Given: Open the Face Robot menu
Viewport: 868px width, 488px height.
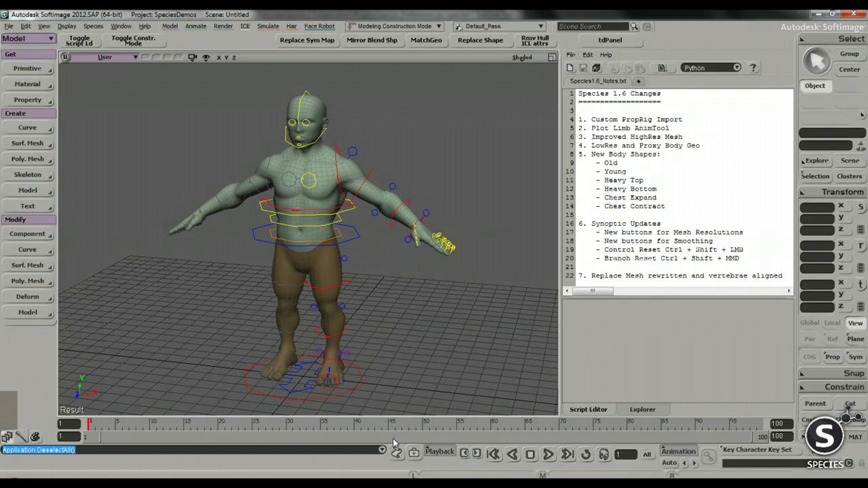Looking at the screenshot, I should (319, 26).
